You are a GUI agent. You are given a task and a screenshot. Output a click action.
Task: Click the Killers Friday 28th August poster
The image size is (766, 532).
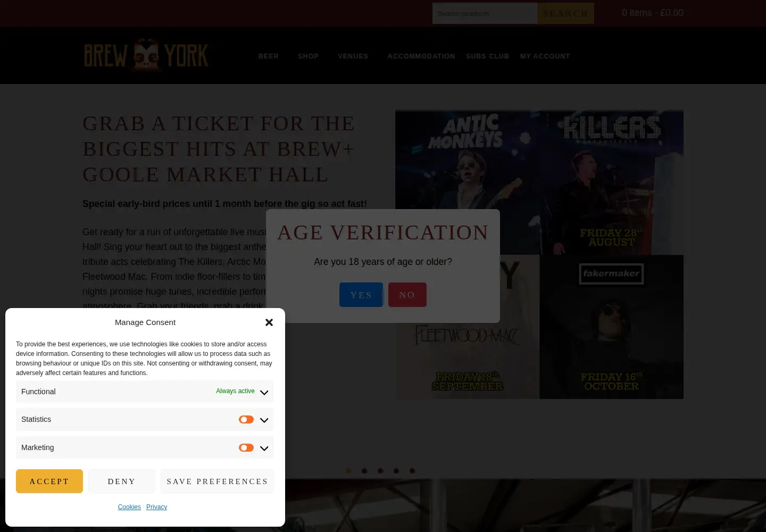pyautogui.click(x=612, y=182)
